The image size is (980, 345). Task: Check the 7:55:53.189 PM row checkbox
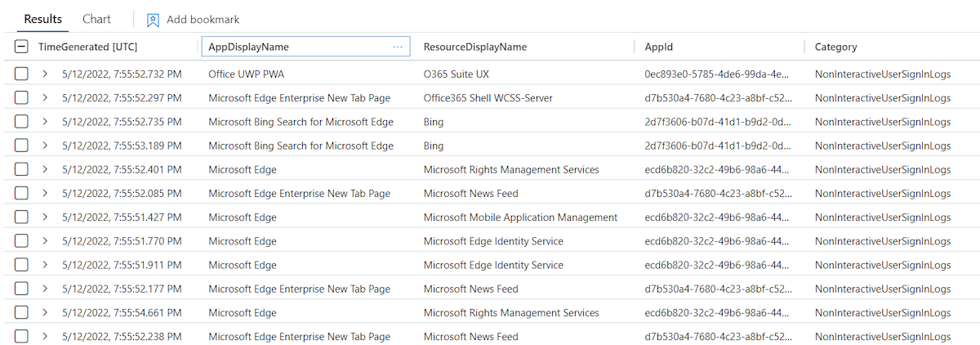pyautogui.click(x=21, y=146)
